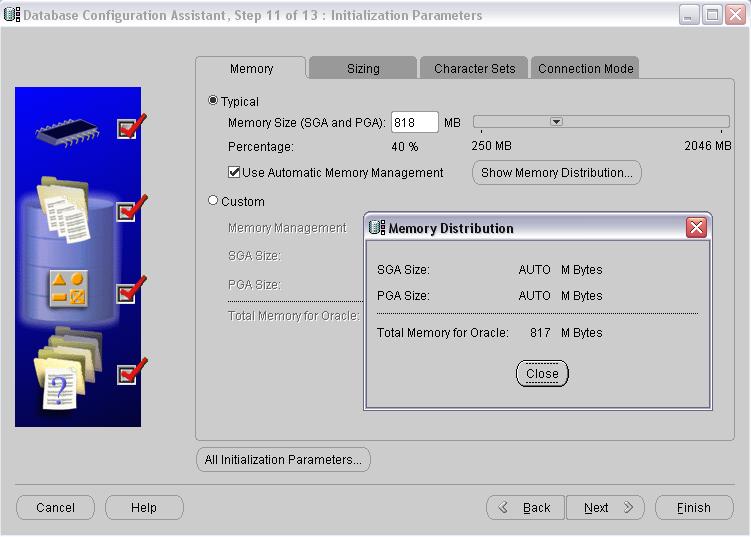Click the Database Configuration Assistant window icon
751x537 pixels.
12,15
